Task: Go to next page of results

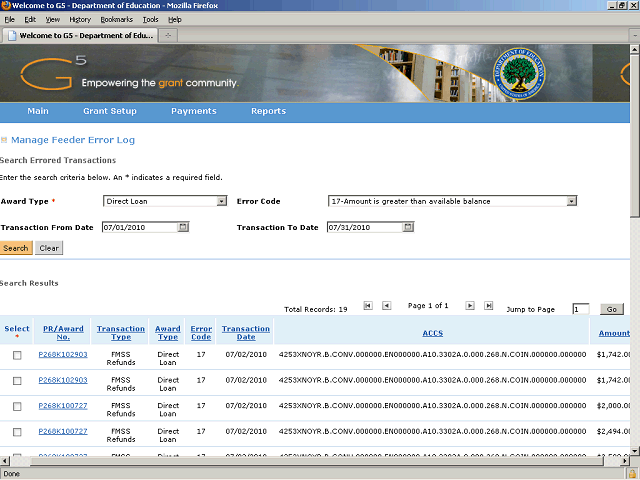Action: pos(468,306)
